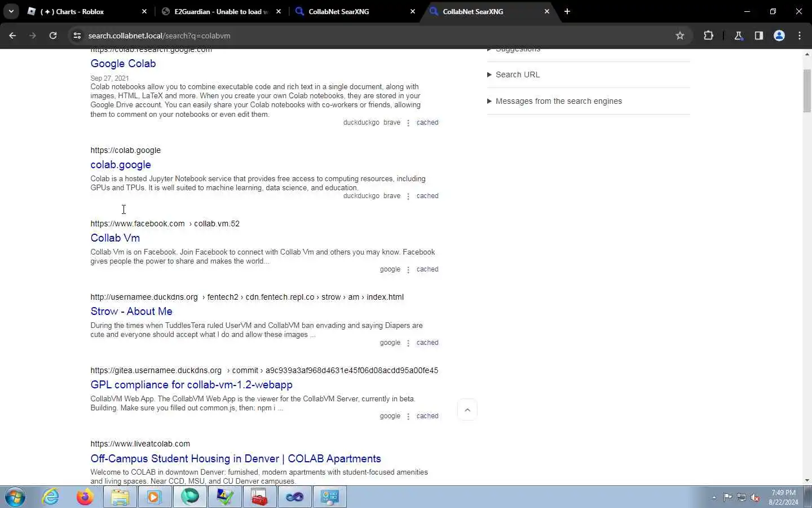Open Chrome Labs flask icon
The width and height of the screenshot is (812, 508).
739,36
